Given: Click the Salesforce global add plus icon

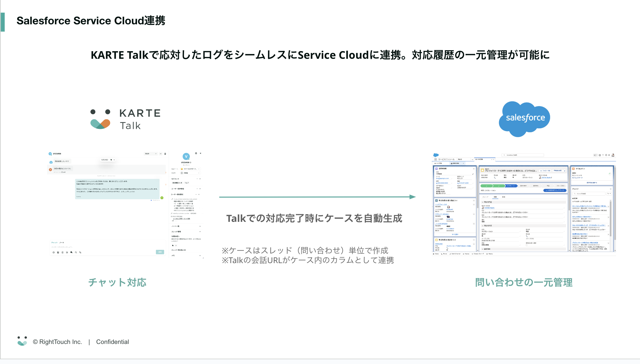Looking at the screenshot, I should click(600, 155).
